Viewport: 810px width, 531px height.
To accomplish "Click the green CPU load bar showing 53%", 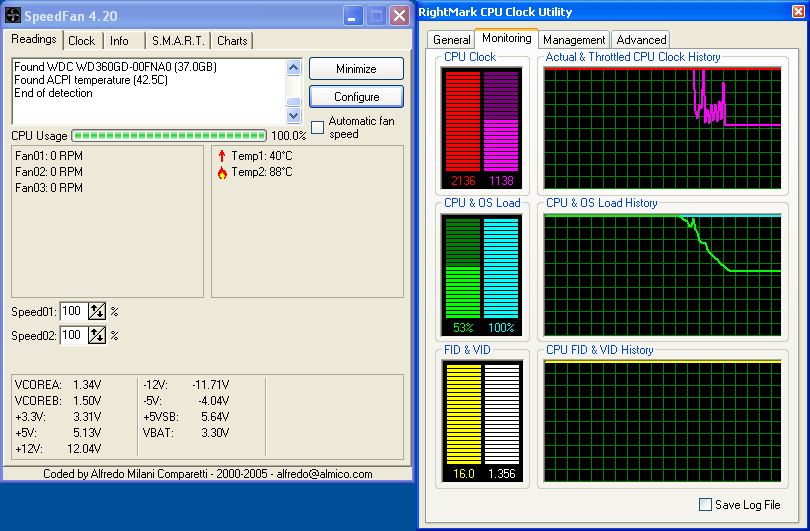I will (x=463, y=269).
